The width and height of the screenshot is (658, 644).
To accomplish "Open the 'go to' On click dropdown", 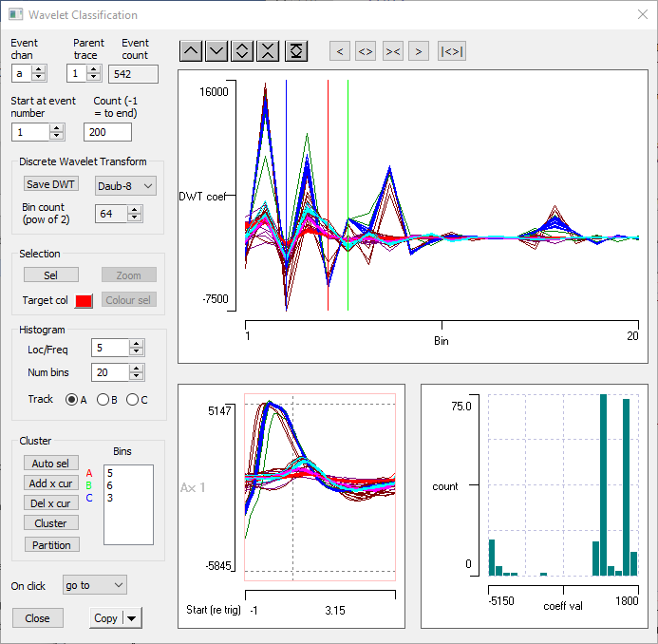I will (x=94, y=585).
